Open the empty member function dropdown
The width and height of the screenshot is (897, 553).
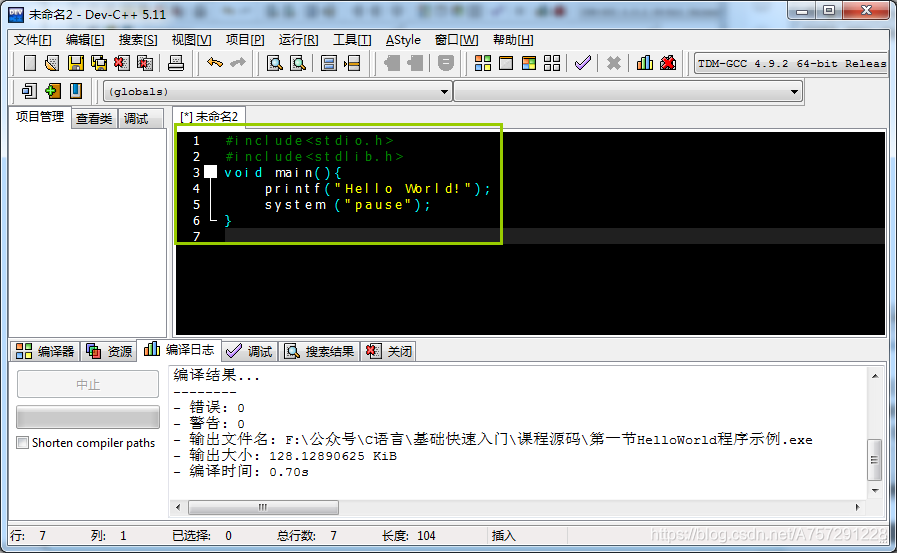click(x=628, y=91)
